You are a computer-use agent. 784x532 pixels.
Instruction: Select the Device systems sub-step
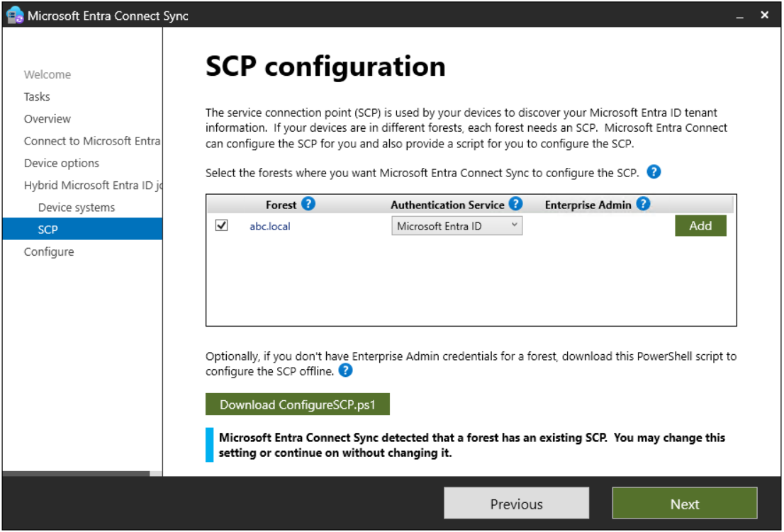77,208
